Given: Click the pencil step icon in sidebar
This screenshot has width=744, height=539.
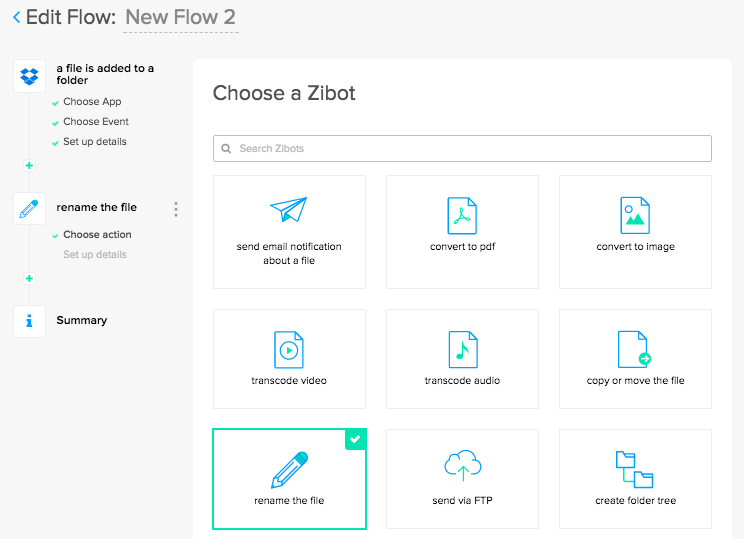Looking at the screenshot, I should pos(29,209).
